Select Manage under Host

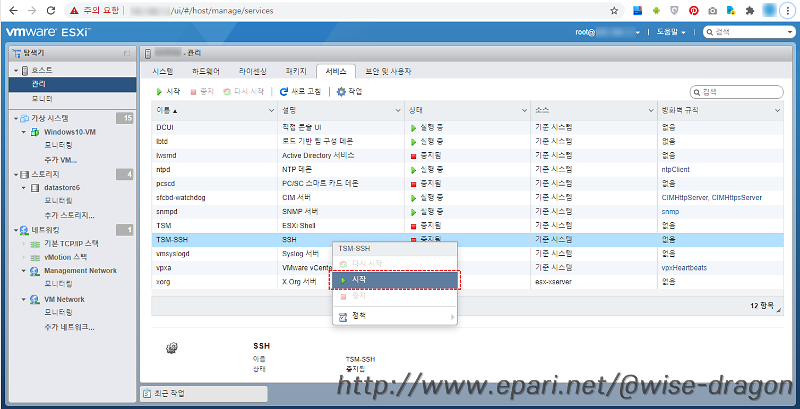72,84
